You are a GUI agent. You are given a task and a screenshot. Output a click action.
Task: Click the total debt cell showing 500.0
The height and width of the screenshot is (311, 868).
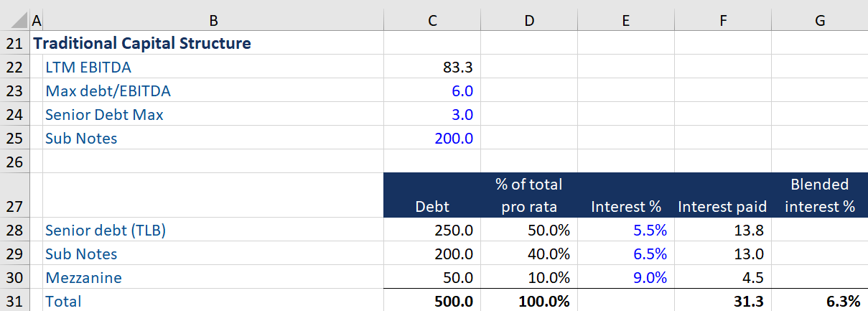[x=432, y=301]
